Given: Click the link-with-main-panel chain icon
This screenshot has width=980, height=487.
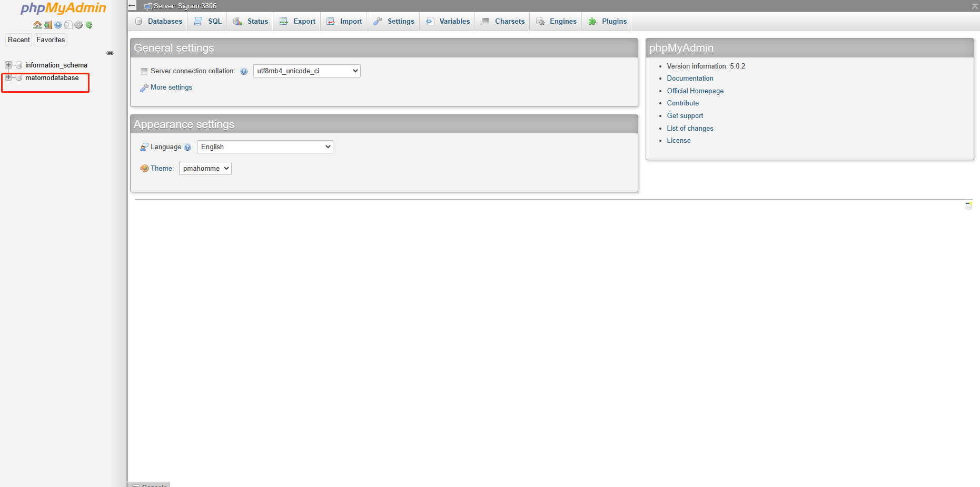Looking at the screenshot, I should coord(110,53).
